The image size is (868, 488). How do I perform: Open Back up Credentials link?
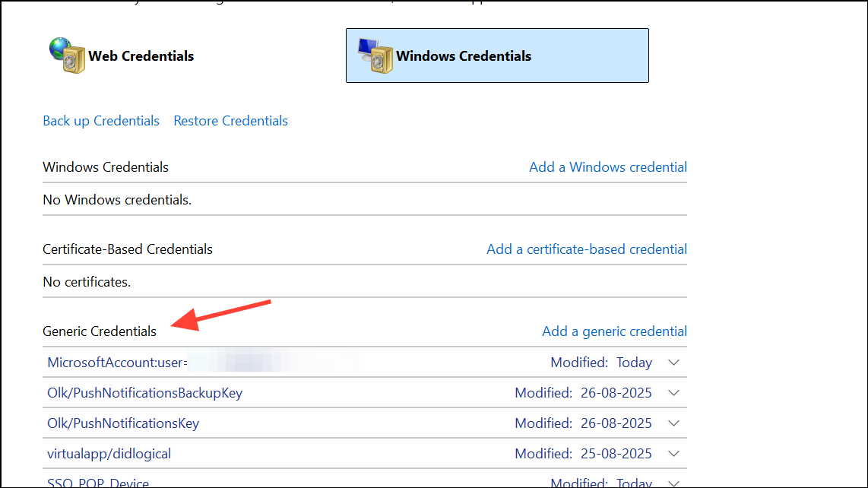101,121
